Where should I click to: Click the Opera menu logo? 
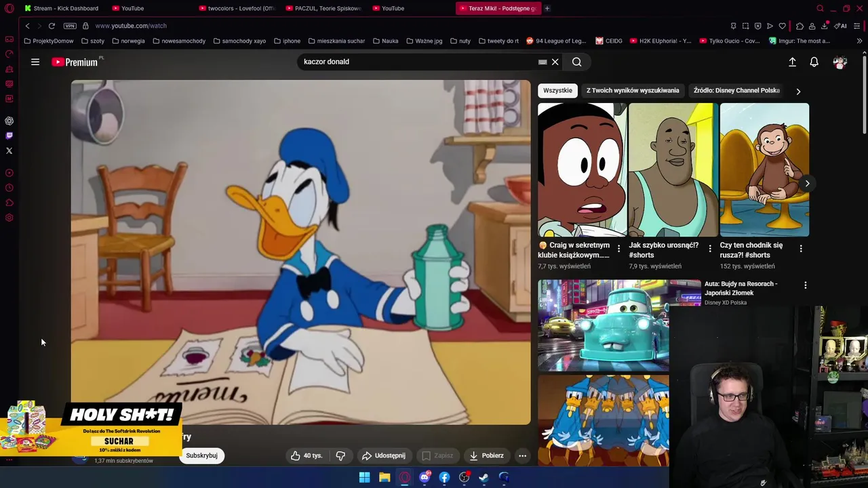pos(9,8)
